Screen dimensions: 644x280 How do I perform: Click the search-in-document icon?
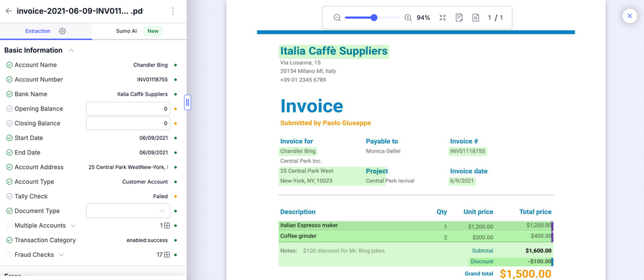(475, 18)
